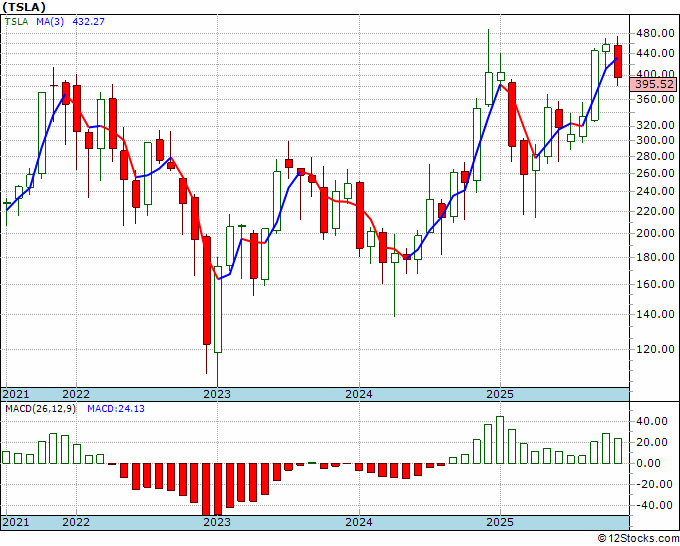Click the 480.00 price axis label
The height and width of the screenshot is (546, 680).
[656, 33]
